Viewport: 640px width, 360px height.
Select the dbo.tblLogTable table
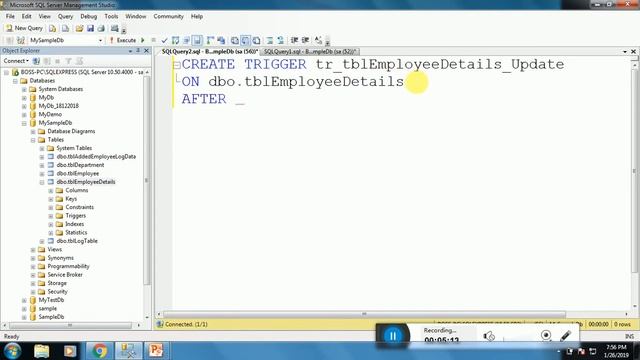pyautogui.click(x=77, y=241)
